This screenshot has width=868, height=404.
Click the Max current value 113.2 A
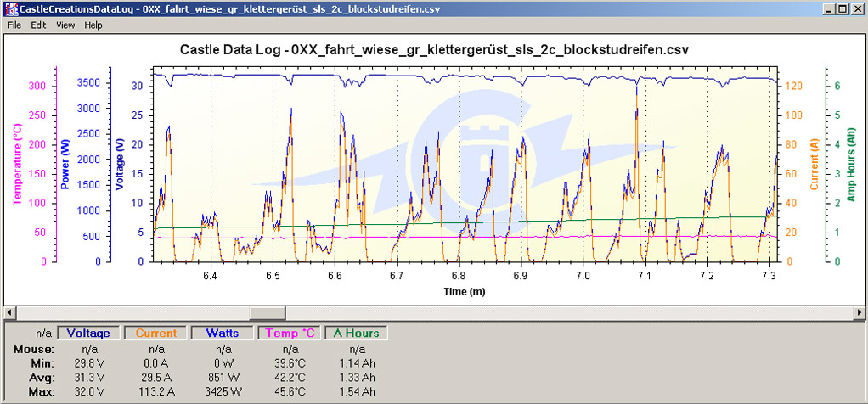point(156,392)
